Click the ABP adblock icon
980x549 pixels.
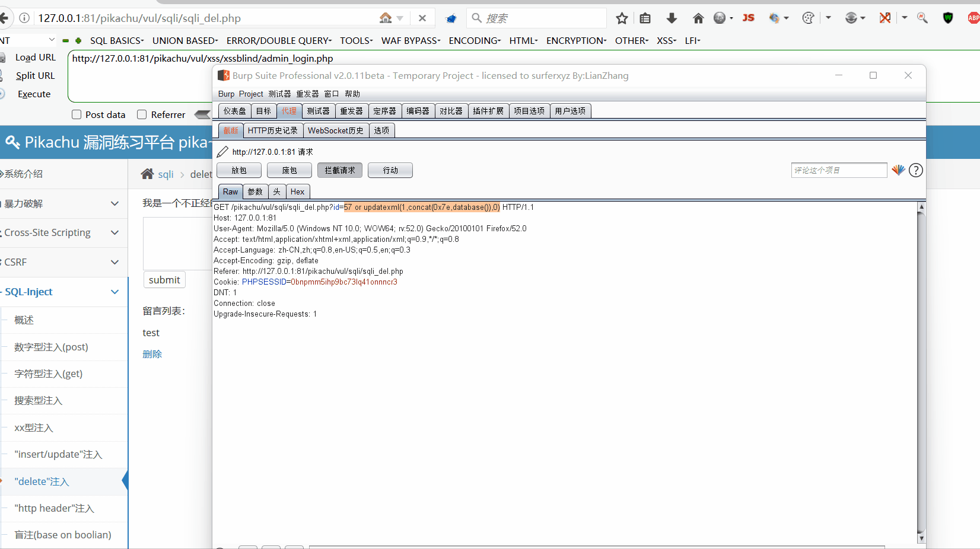click(x=973, y=18)
